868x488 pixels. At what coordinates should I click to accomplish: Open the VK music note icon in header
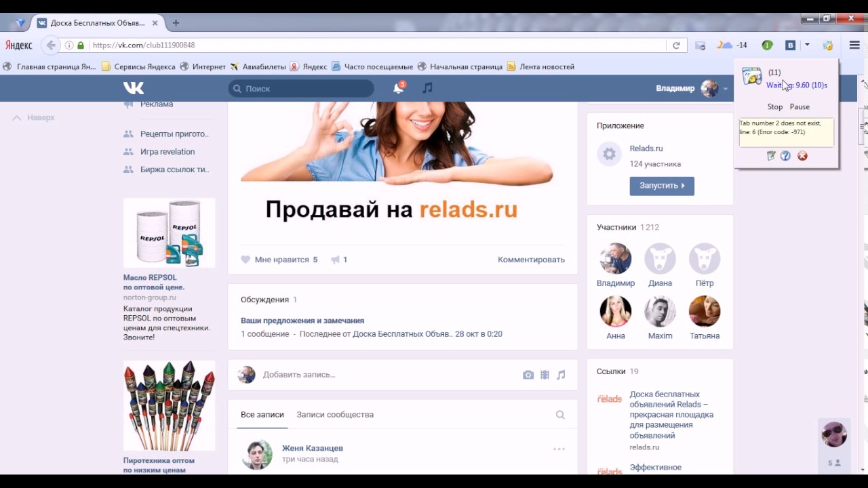point(427,88)
